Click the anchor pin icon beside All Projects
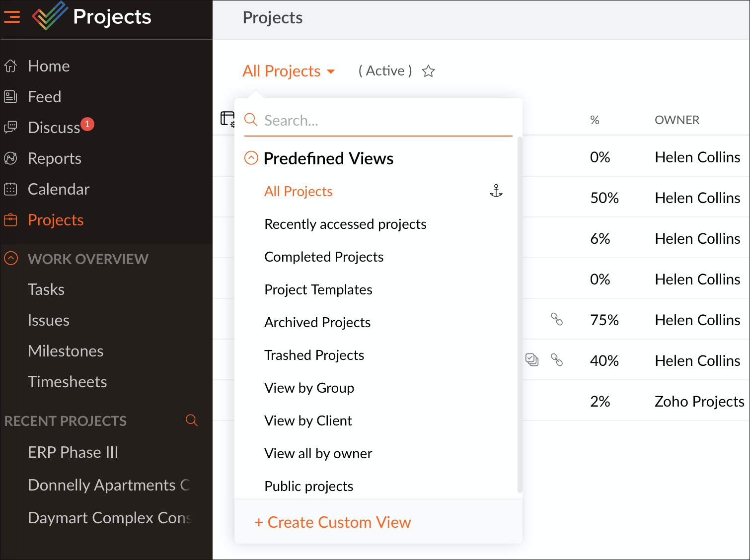The height and width of the screenshot is (560, 750). (496, 191)
